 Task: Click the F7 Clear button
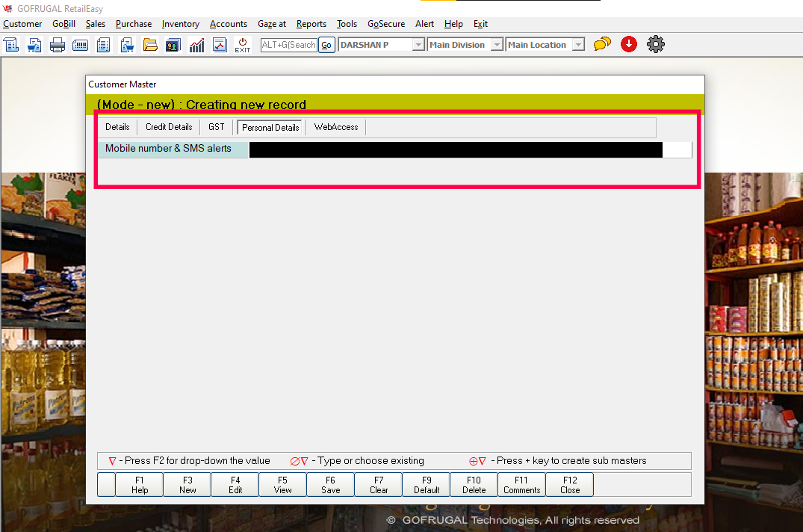click(379, 485)
